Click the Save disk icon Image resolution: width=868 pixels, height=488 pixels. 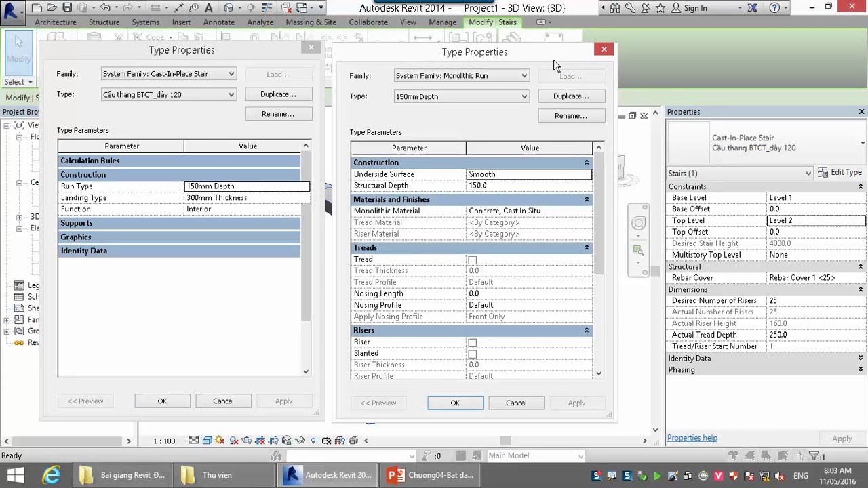coord(67,8)
